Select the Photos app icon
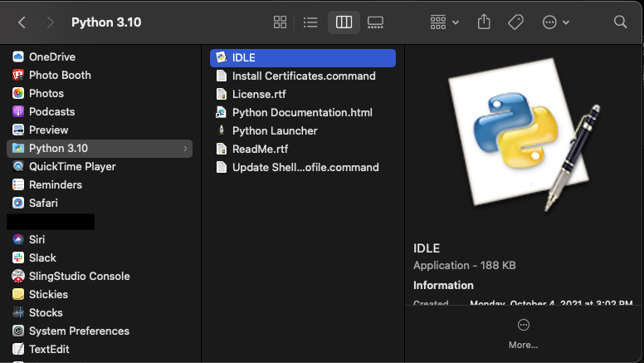 18,93
